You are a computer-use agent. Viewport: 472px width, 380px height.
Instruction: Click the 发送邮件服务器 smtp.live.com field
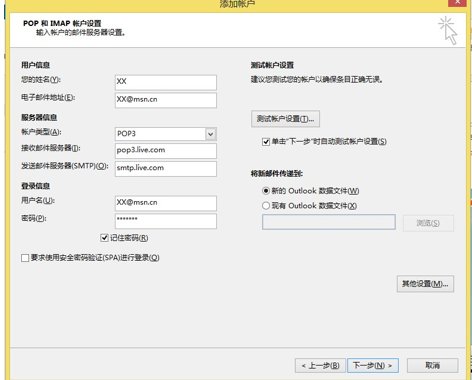click(x=166, y=169)
